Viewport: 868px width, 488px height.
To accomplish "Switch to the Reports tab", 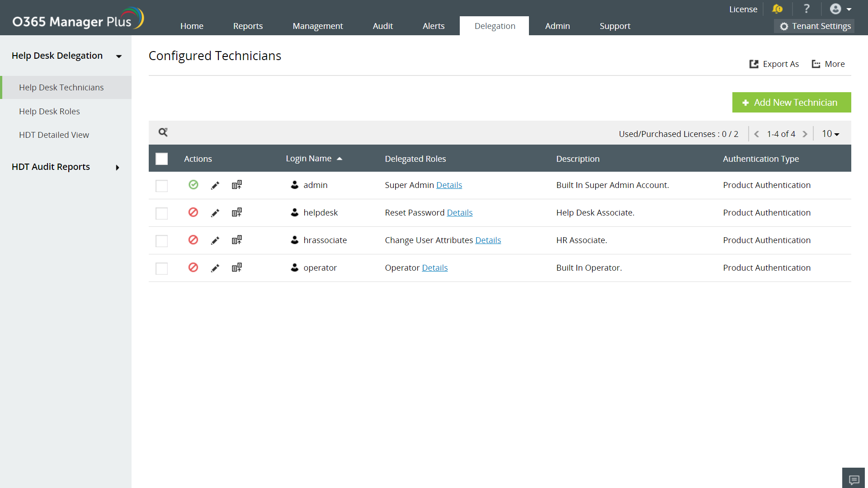I will [248, 26].
